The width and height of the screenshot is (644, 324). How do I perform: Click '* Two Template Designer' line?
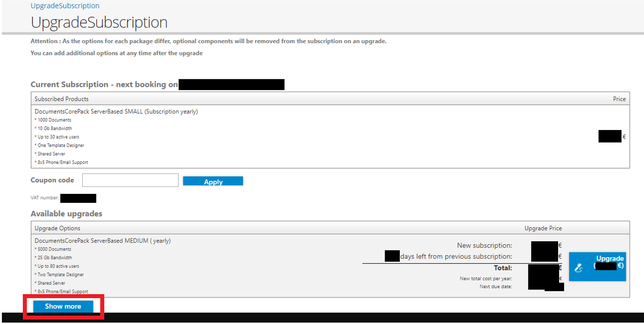point(59,275)
